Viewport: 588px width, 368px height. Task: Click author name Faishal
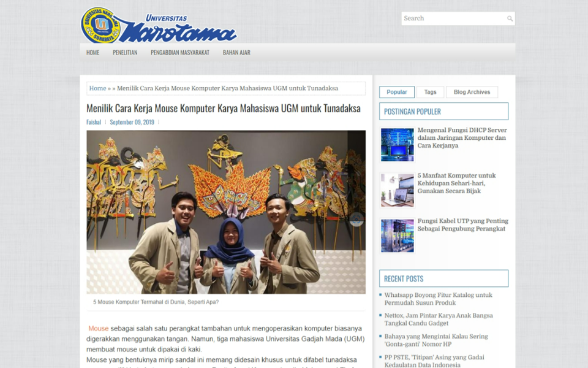coord(94,122)
